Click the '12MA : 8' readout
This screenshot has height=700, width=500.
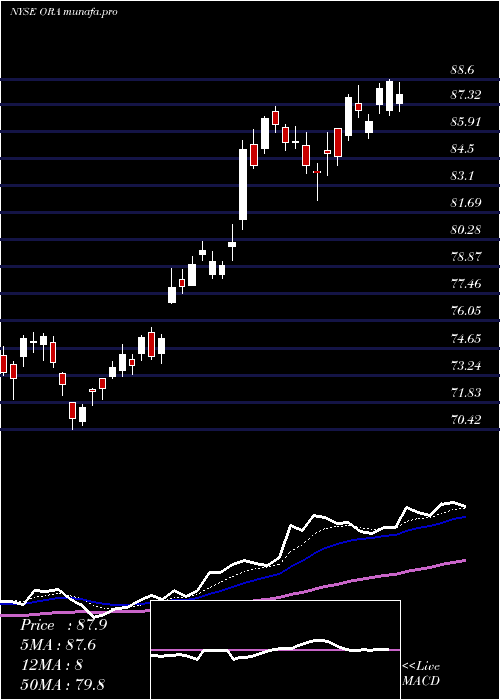click(51, 665)
